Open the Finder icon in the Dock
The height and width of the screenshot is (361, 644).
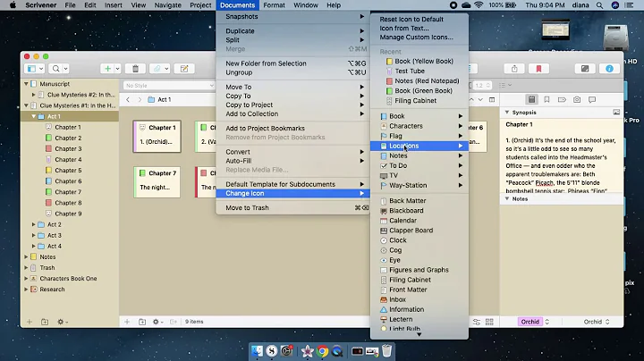(x=257, y=351)
